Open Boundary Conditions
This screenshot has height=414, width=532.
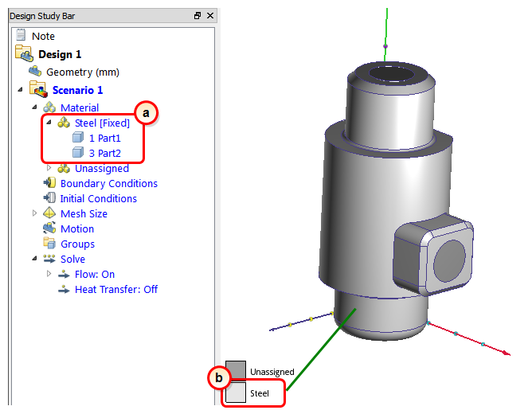click(x=109, y=183)
